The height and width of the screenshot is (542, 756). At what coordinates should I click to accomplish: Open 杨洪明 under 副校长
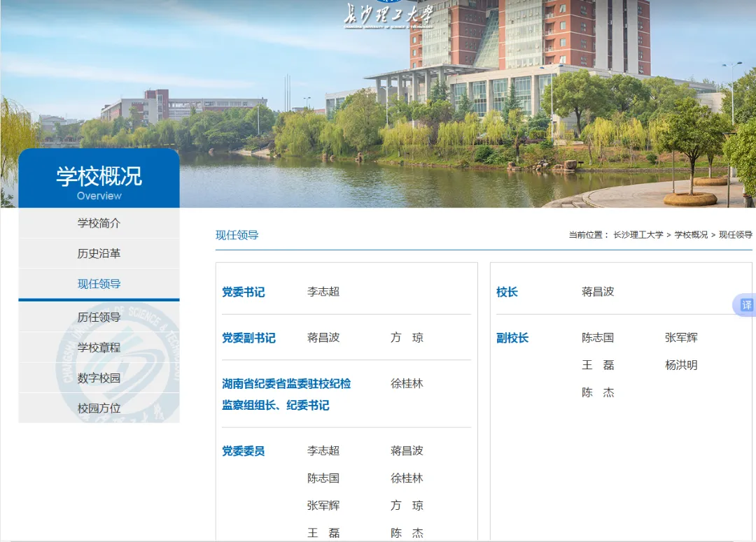[x=681, y=365]
